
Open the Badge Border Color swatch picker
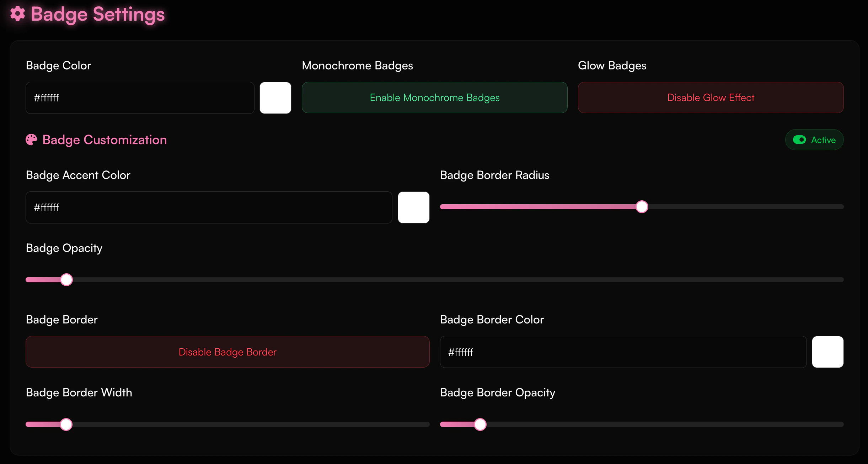click(827, 352)
